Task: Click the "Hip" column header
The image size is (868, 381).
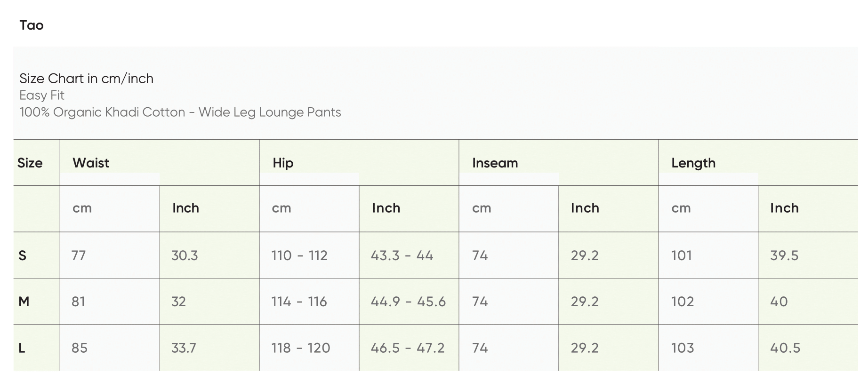Action: pyautogui.click(x=283, y=163)
